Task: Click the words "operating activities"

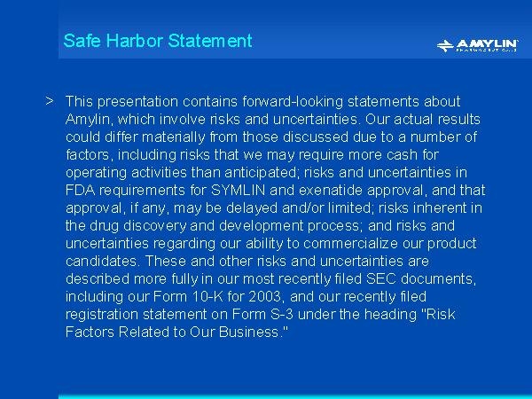Action: click(x=123, y=172)
